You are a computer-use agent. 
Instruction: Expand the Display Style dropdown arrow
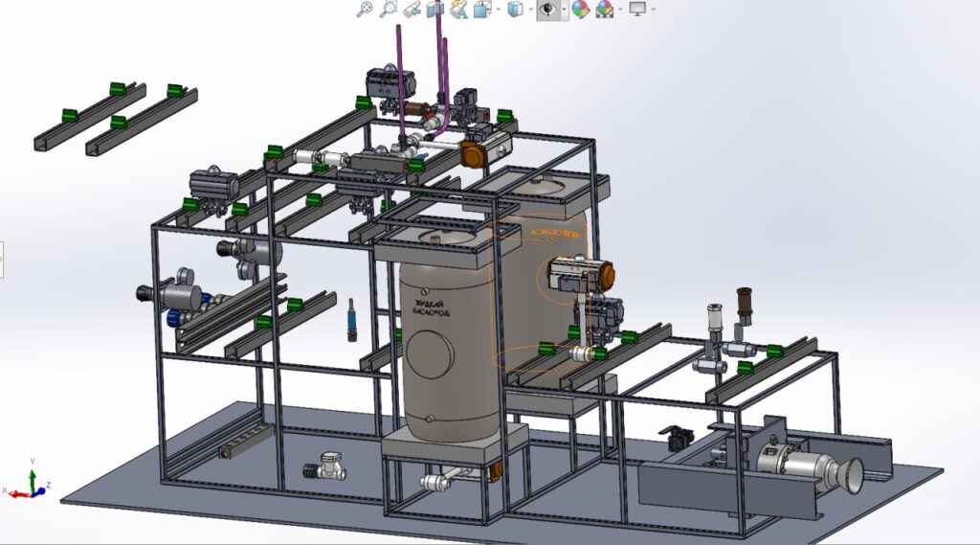coord(529,10)
